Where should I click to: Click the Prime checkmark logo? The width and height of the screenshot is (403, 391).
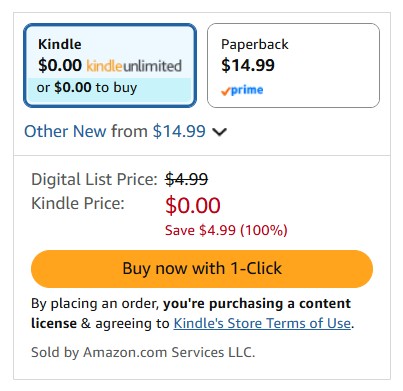pyautogui.click(x=242, y=90)
